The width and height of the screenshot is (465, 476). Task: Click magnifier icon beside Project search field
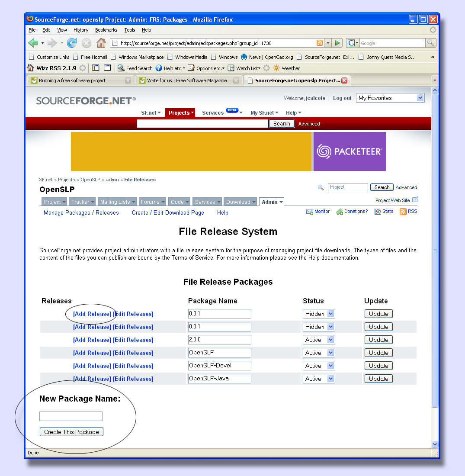[321, 187]
